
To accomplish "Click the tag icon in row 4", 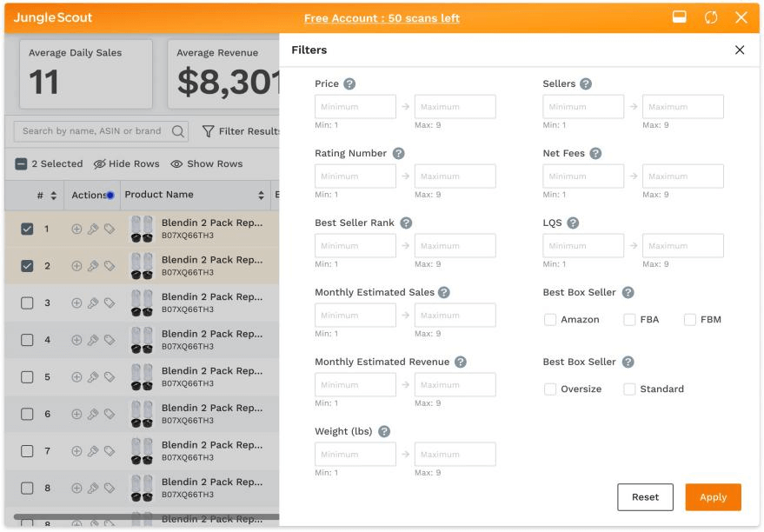I will [110, 340].
